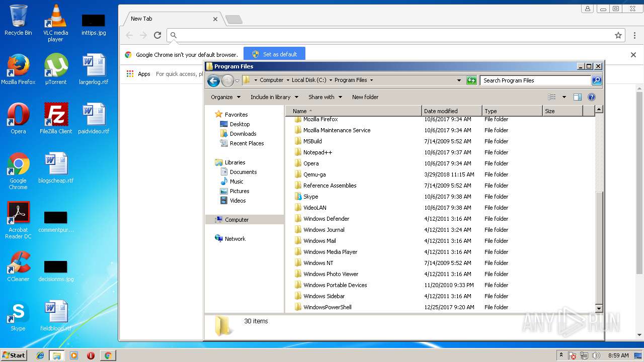Screen dimensions: 644x362
Task: Click Set as default button in Chrome
Action: (x=274, y=54)
